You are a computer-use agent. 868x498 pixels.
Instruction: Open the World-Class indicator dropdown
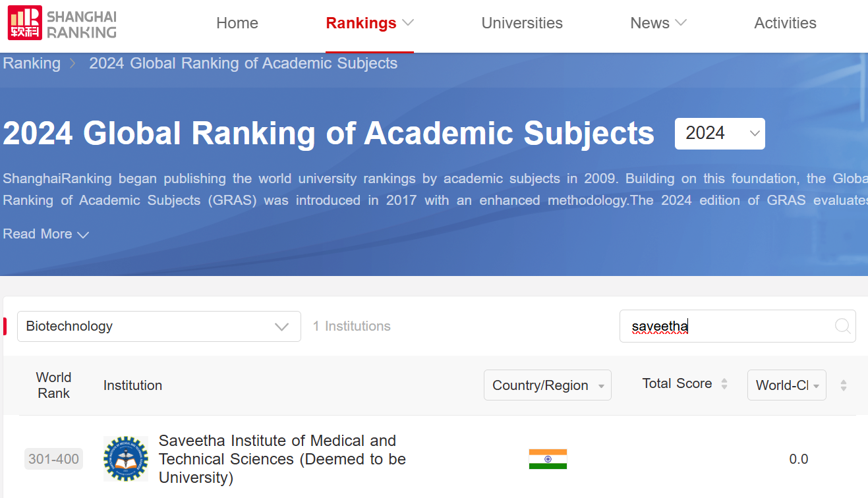pyautogui.click(x=786, y=385)
